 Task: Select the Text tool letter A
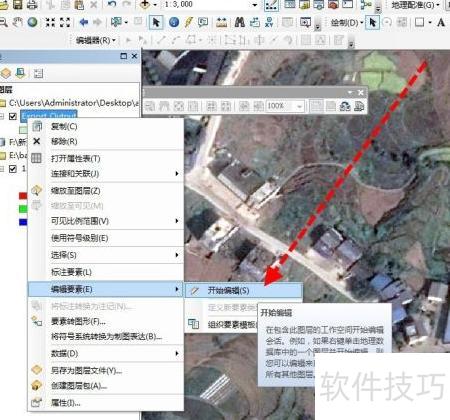(x=441, y=22)
